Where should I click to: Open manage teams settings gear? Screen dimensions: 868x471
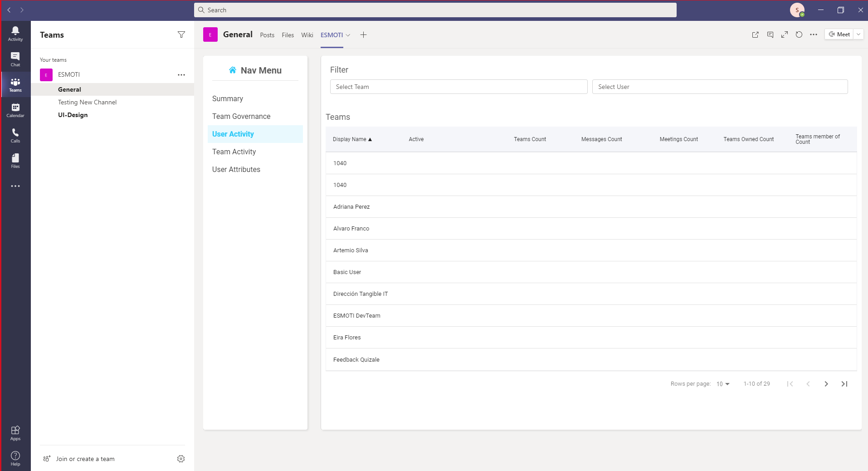[x=181, y=459]
